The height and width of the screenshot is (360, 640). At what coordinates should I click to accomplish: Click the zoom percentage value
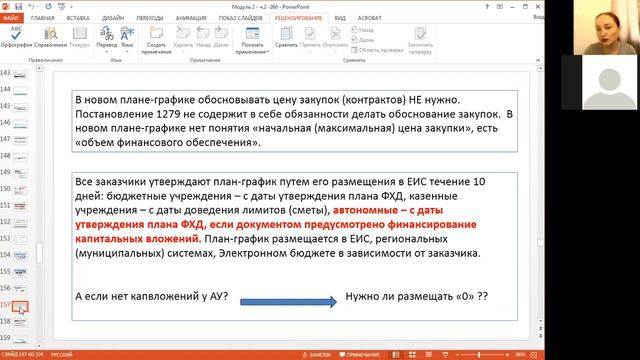pyautogui.click(x=520, y=355)
